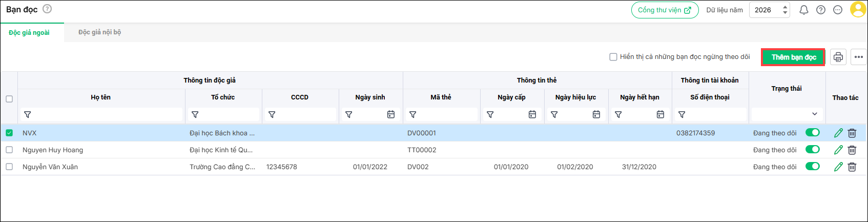The width and height of the screenshot is (868, 222).
Task: Select the Độc giả ngoài tab
Action: tap(29, 33)
